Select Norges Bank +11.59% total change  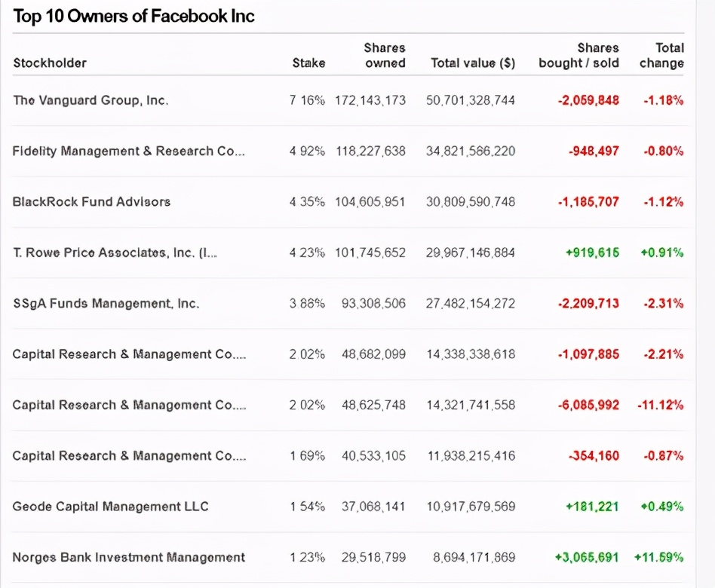click(658, 557)
